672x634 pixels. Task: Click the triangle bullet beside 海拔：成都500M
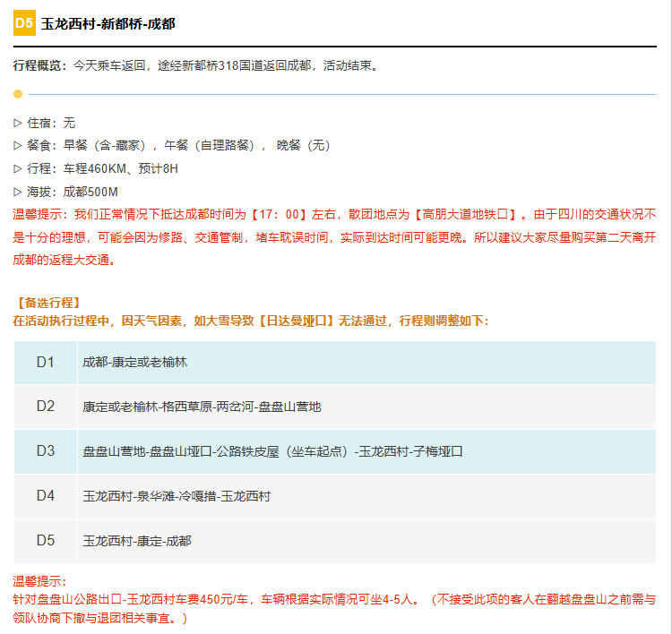(x=18, y=192)
